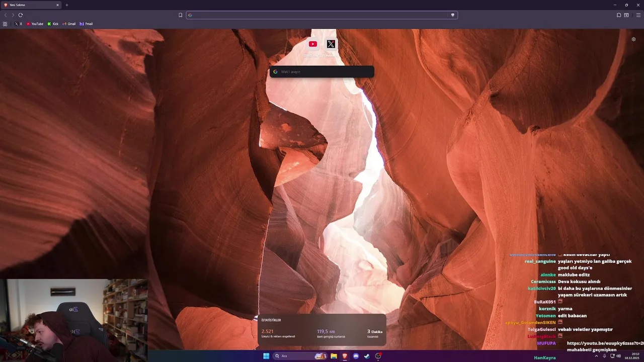
Task: Open Steam from the taskbar
Action: tap(367, 356)
